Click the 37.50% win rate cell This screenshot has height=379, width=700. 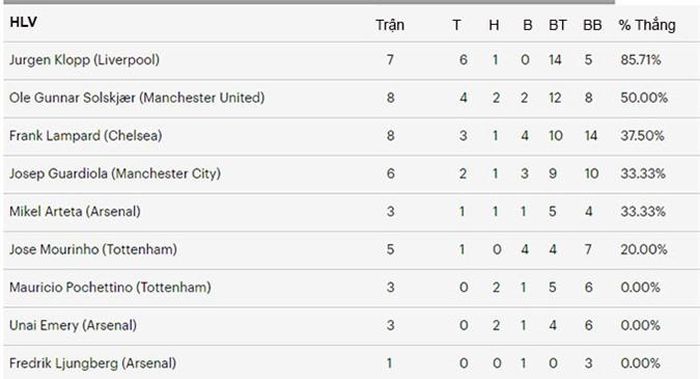coord(642,136)
